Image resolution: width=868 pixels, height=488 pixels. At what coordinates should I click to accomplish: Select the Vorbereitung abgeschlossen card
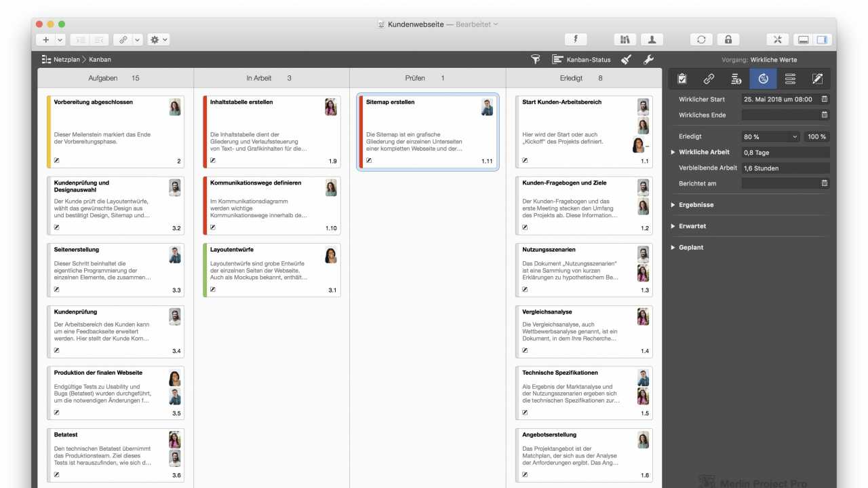(115, 132)
